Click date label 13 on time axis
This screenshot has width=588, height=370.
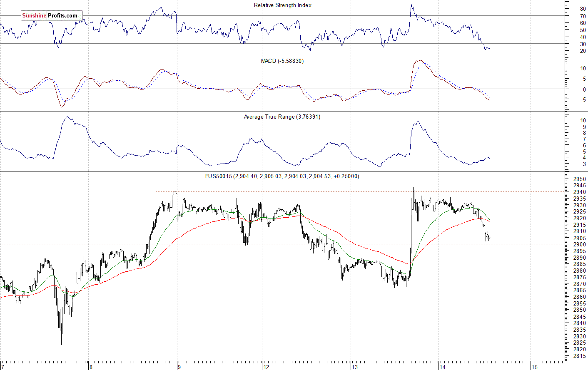point(354,367)
